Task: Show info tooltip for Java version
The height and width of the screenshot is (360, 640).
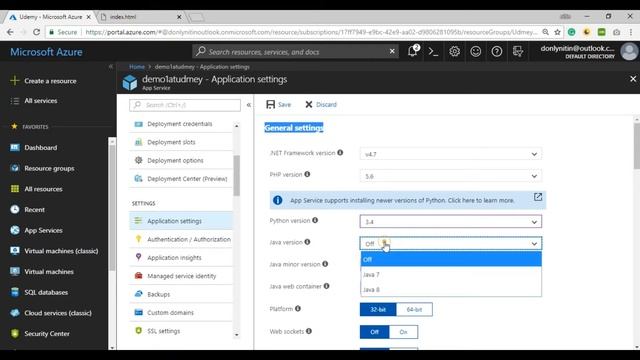Action: (x=307, y=242)
